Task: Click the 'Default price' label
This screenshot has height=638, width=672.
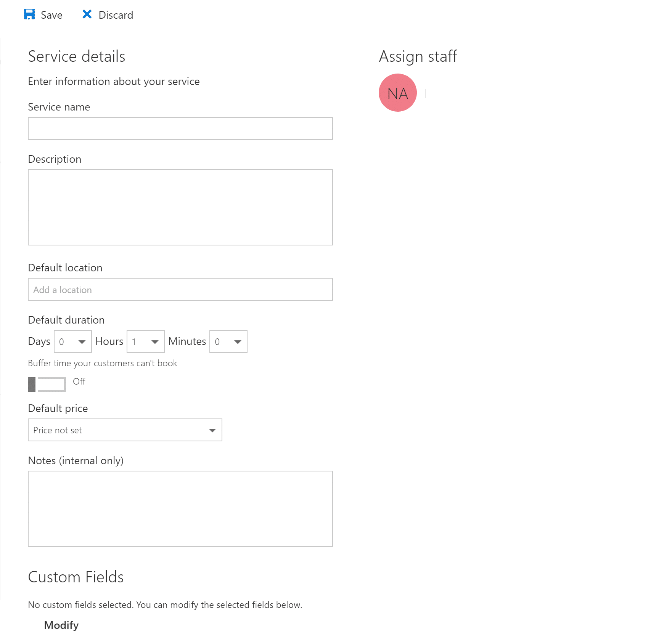Action: (x=58, y=409)
